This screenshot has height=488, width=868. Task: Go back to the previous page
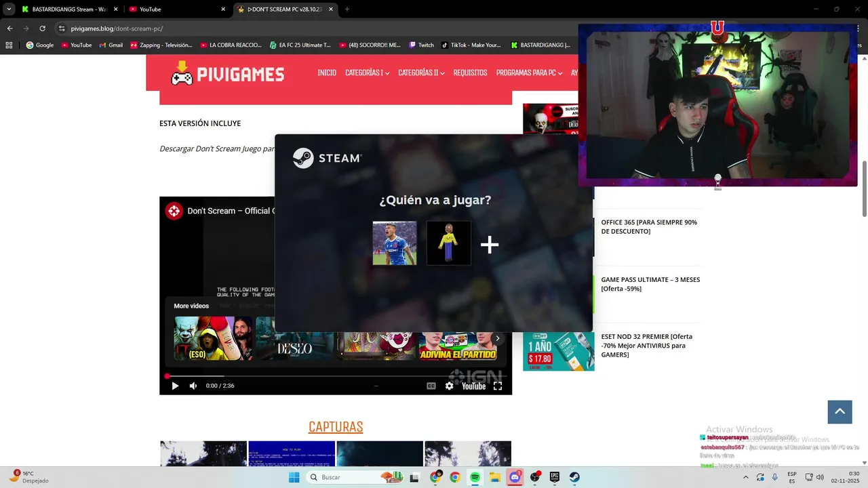pyautogui.click(x=9, y=28)
